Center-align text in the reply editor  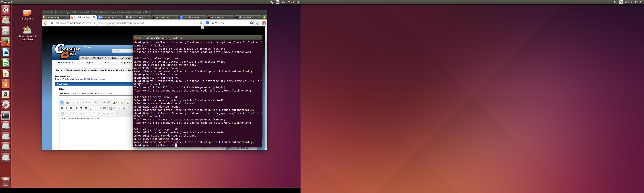pyautogui.click(x=81, y=108)
